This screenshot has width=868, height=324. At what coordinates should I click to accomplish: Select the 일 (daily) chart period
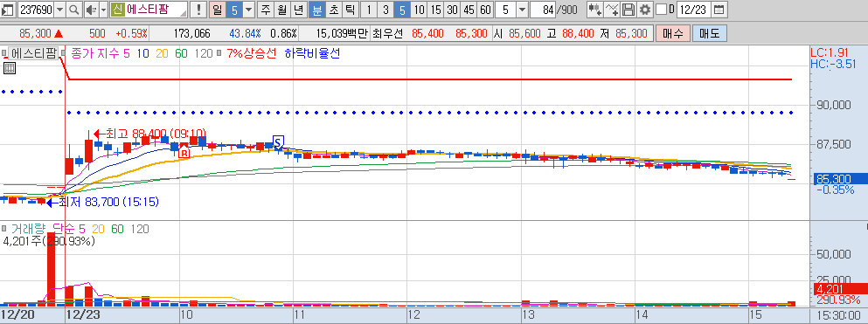218,10
